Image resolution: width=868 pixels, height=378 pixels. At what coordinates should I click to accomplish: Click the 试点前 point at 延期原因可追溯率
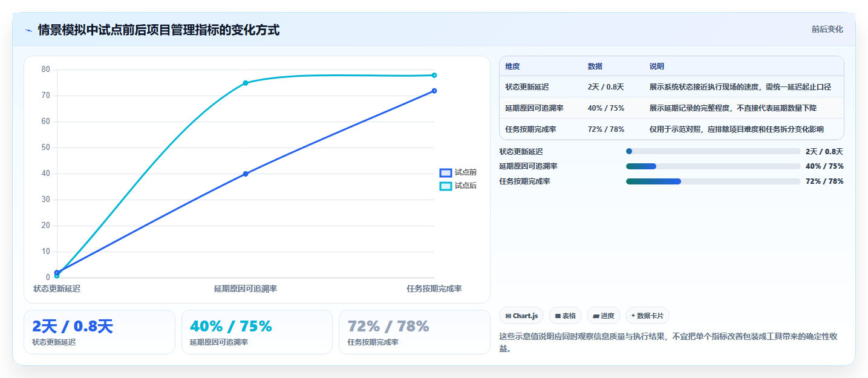click(246, 174)
